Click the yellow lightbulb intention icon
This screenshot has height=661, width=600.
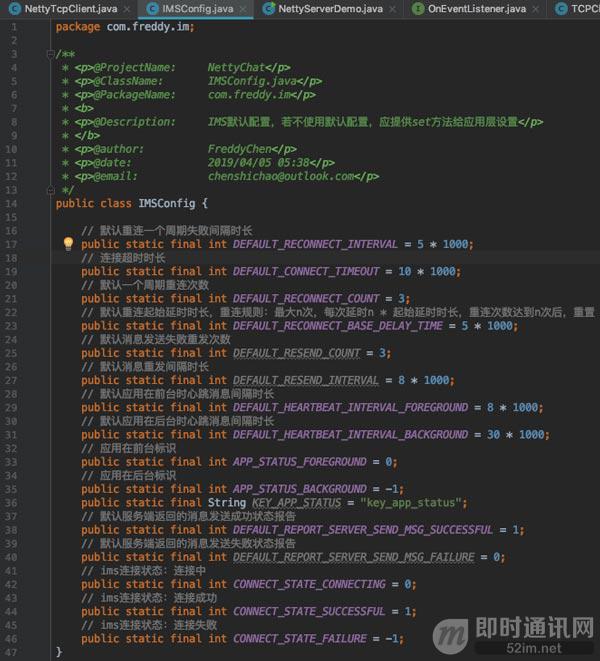(x=68, y=244)
